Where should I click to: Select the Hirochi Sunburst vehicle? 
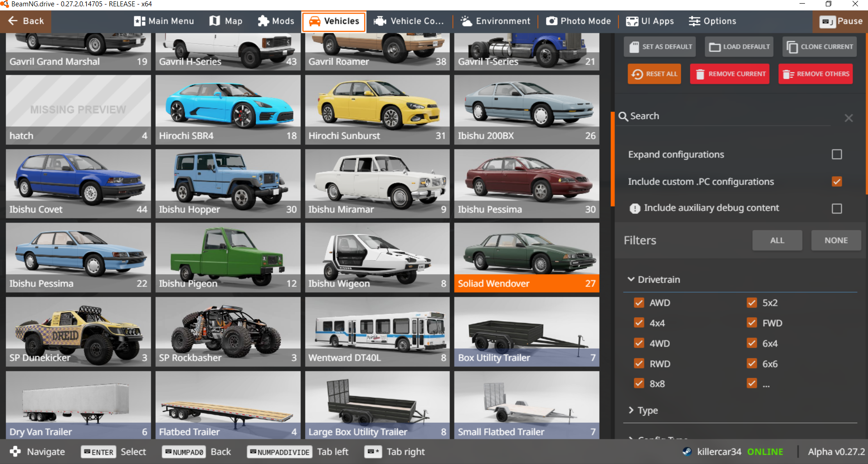click(377, 110)
